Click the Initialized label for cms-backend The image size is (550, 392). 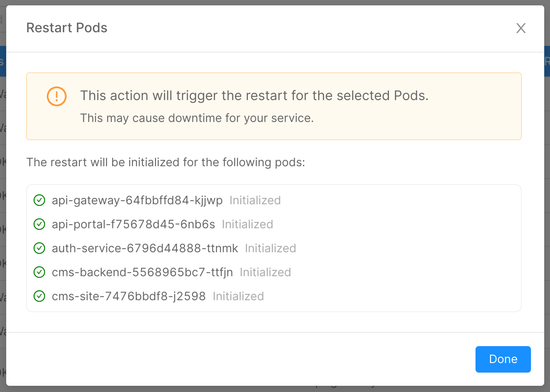(x=265, y=272)
